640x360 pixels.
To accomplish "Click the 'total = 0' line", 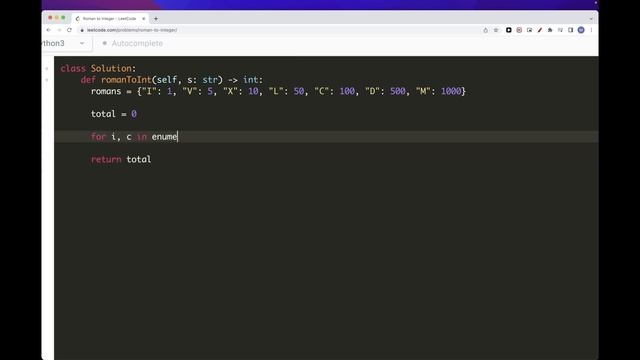I will [114, 114].
